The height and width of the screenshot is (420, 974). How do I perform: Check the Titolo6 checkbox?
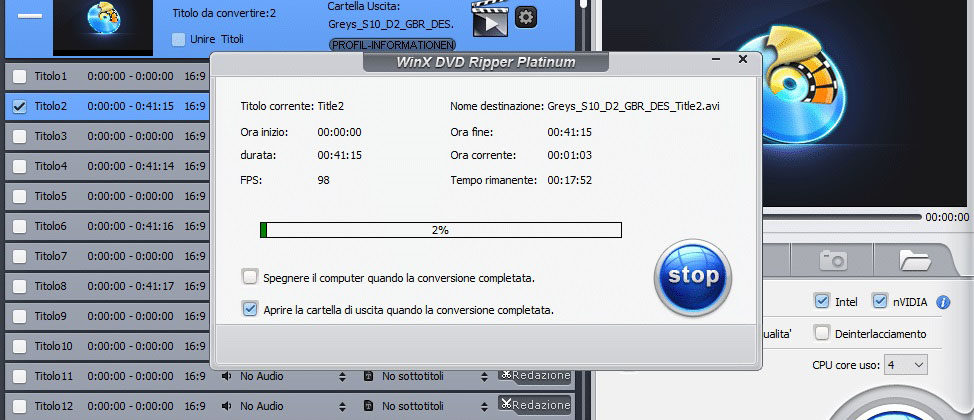pos(20,226)
